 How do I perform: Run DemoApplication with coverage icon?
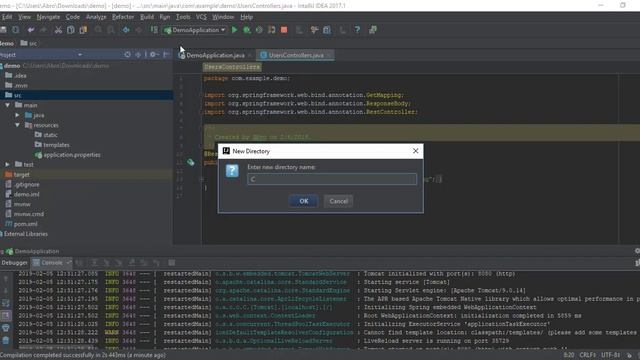click(259, 30)
